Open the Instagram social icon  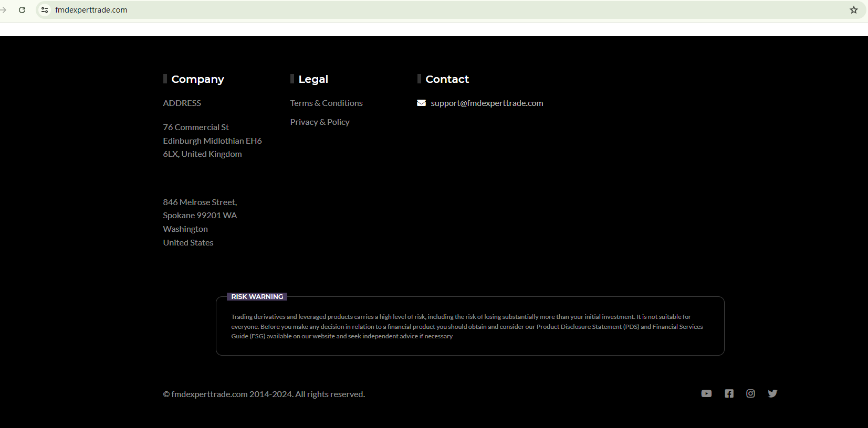pyautogui.click(x=750, y=393)
